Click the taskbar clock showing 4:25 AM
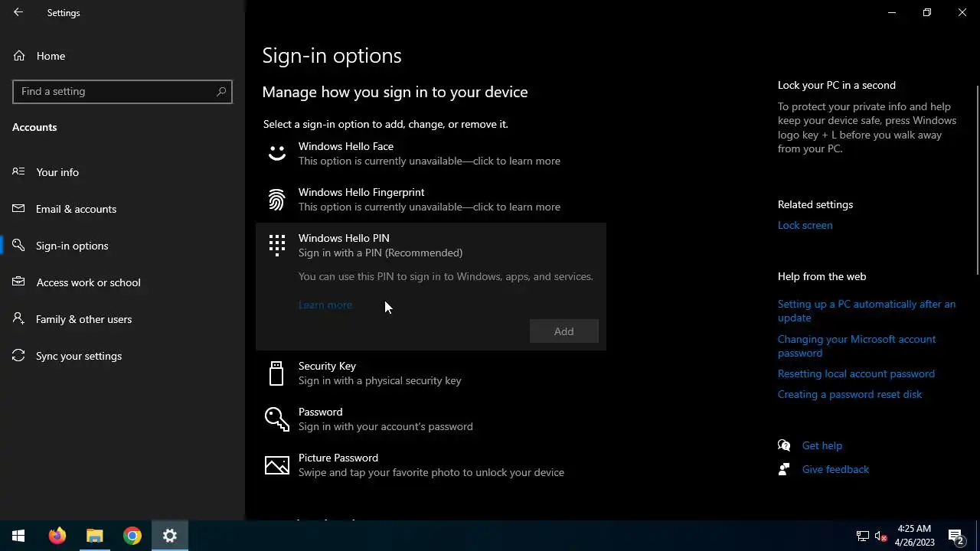This screenshot has height=551, width=980. pyautogui.click(x=915, y=536)
